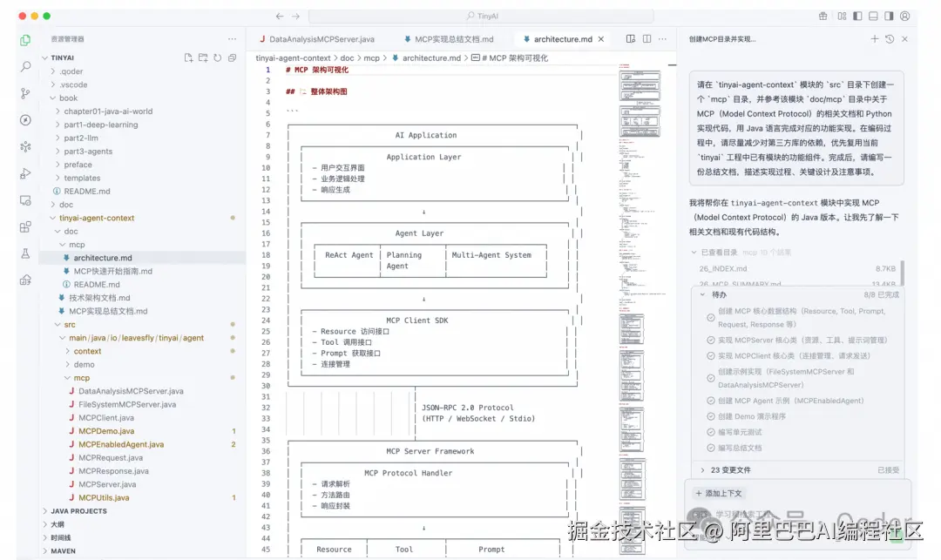Click tinyai-agent-context in the breadcrumb
Image resolution: width=941 pixels, height=560 pixels.
click(293, 58)
